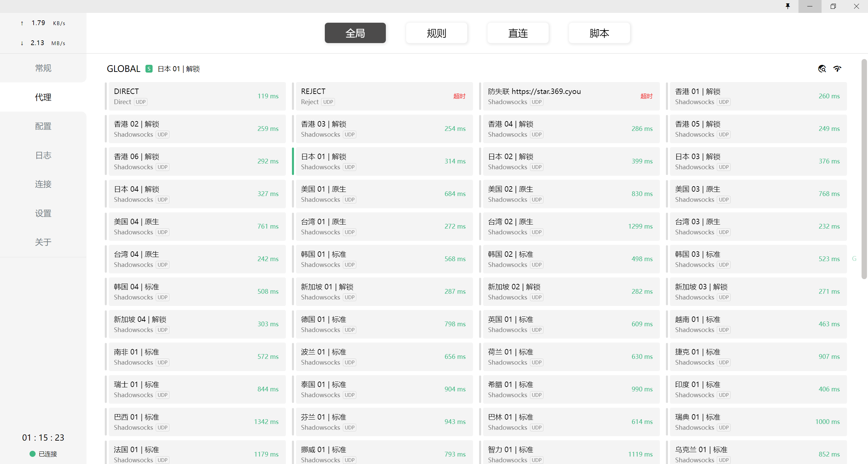Screen dimensions: 868x464
Task: Open the 设置 (Settings) sidebar page
Action: (x=43, y=213)
